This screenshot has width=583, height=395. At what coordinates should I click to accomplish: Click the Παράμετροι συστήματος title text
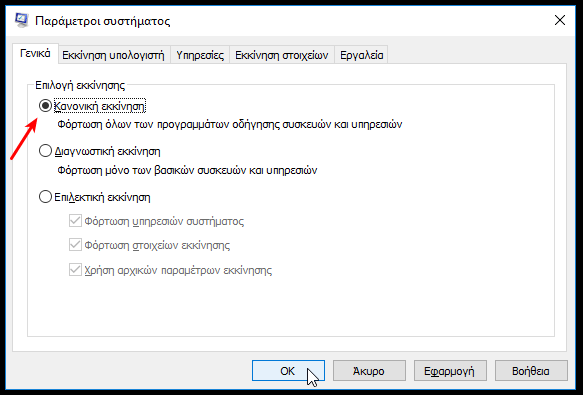(x=103, y=21)
